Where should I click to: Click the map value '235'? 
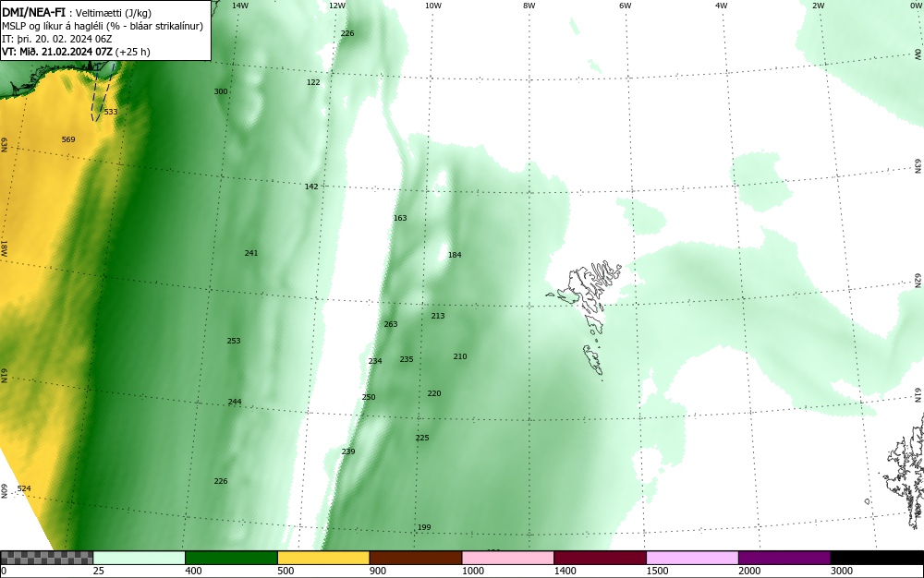(x=407, y=359)
